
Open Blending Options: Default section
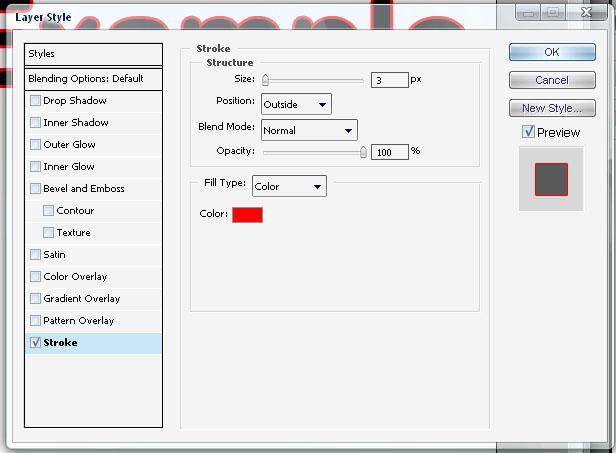[x=94, y=79]
